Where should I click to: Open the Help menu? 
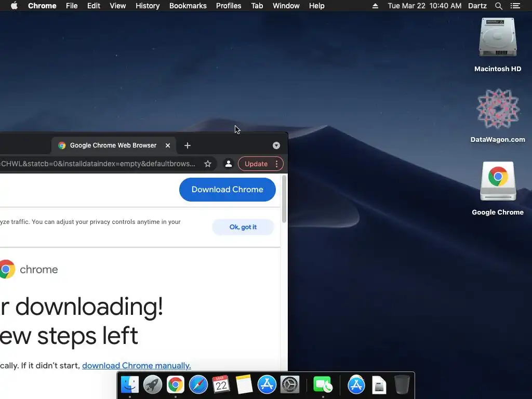pos(316,6)
